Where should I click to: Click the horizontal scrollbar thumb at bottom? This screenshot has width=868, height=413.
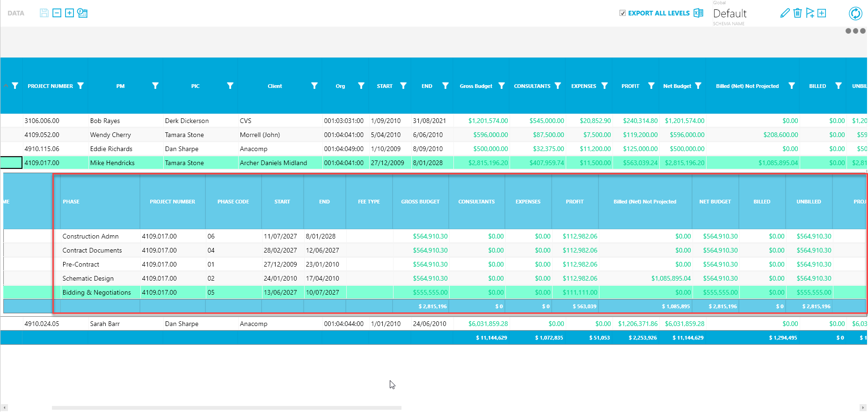click(x=226, y=408)
